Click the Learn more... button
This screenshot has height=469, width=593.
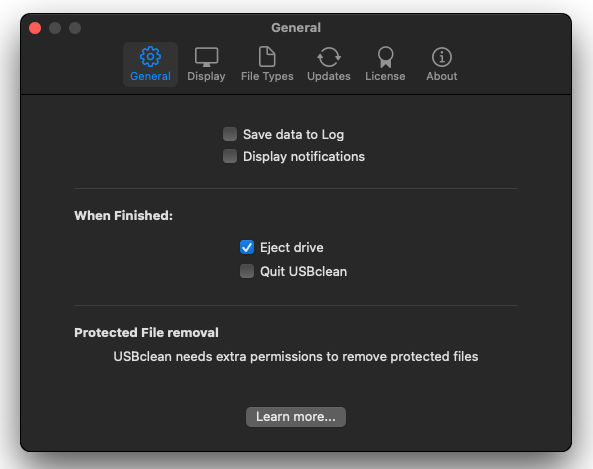coord(296,416)
